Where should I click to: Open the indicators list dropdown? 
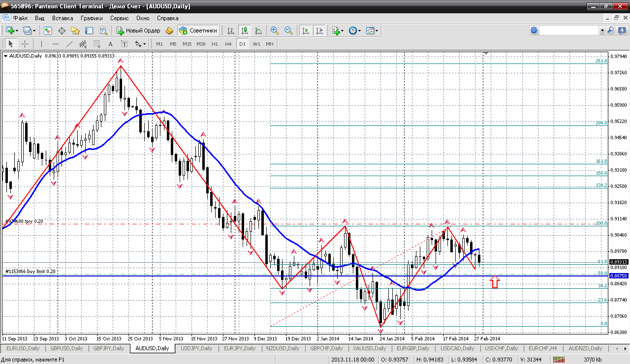[x=338, y=30]
